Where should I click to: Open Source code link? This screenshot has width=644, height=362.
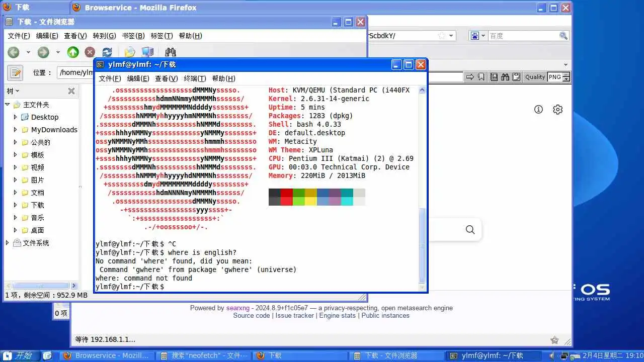[252, 315]
